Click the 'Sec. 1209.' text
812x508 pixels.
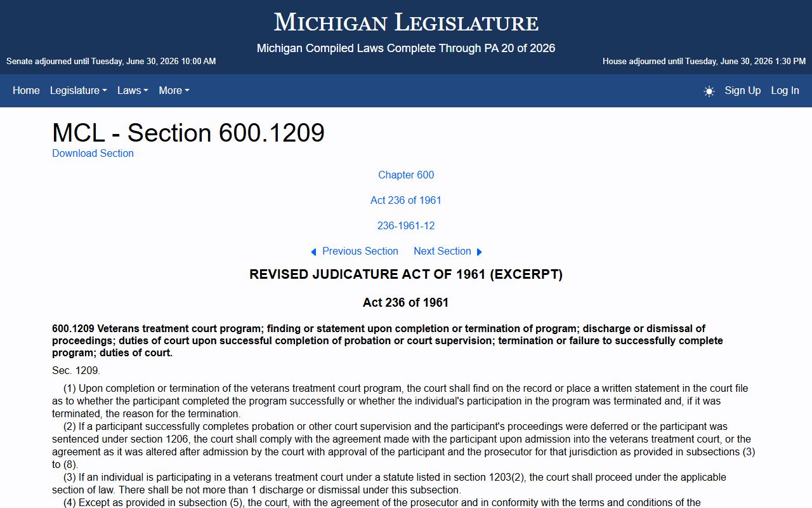[76, 370]
